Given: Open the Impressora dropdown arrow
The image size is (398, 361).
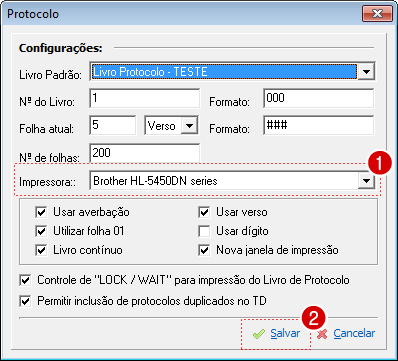Looking at the screenshot, I should (x=366, y=181).
